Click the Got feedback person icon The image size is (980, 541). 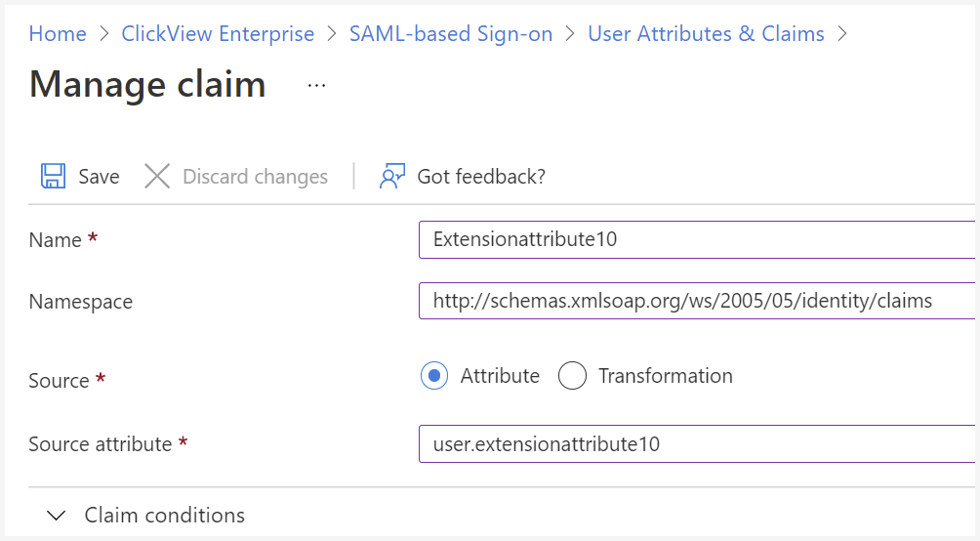[x=392, y=177]
